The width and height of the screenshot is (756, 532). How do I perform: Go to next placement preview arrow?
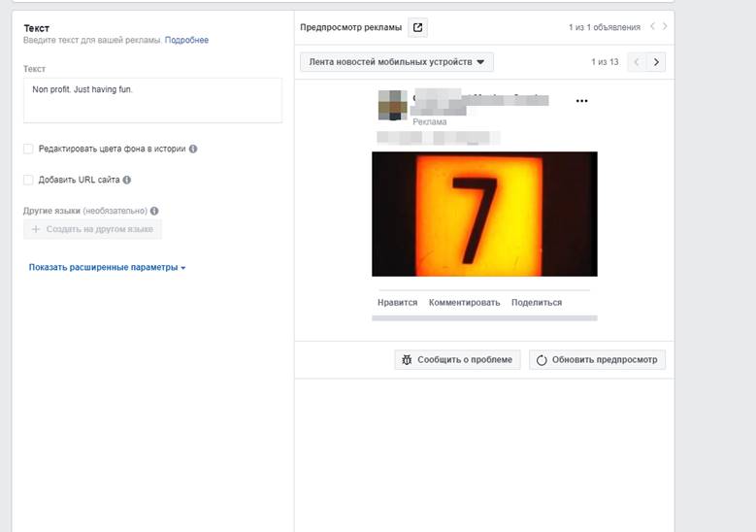coord(657,62)
